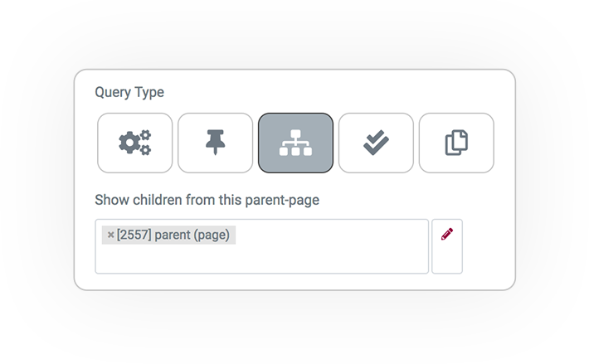Open the parent-page select box dropdown

pos(262,246)
